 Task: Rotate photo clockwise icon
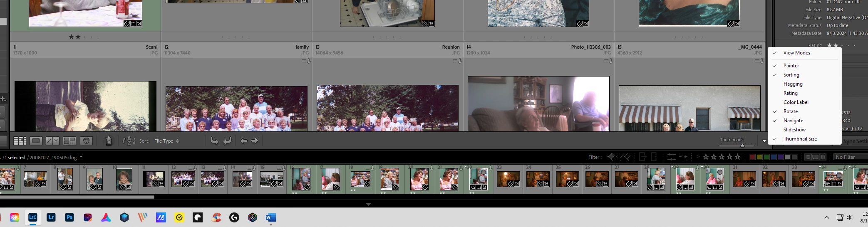[x=227, y=141]
